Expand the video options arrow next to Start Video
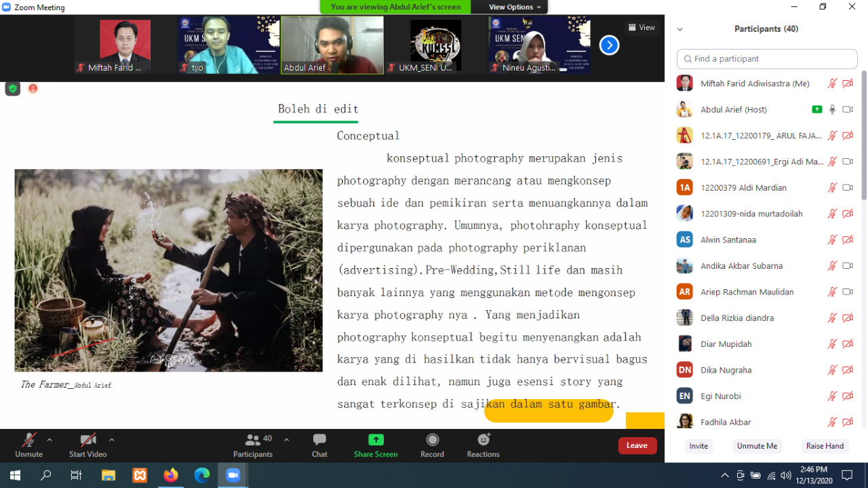The width and height of the screenshot is (868, 488). (x=112, y=440)
